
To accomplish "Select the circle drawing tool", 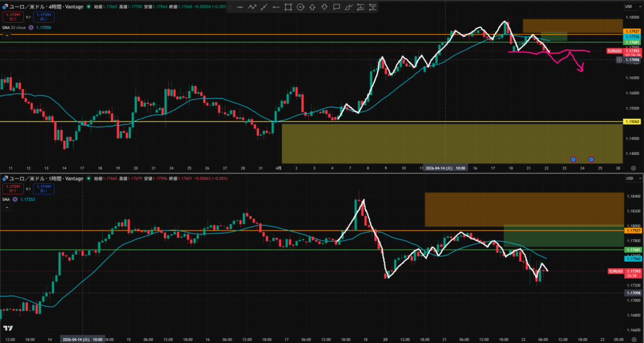I will [x=300, y=8].
